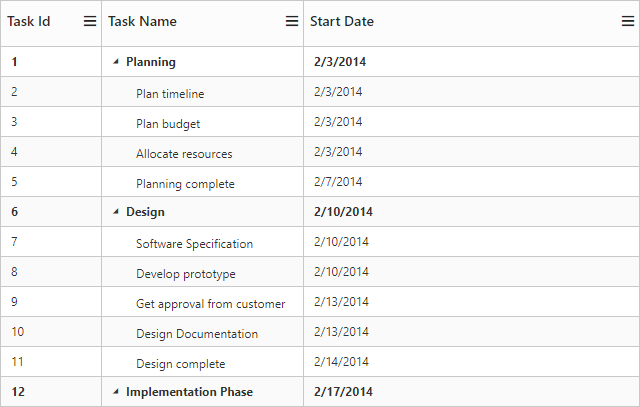Collapse the Planning task group
Screen dimensions: 640x407
pyautogui.click(x=115, y=62)
